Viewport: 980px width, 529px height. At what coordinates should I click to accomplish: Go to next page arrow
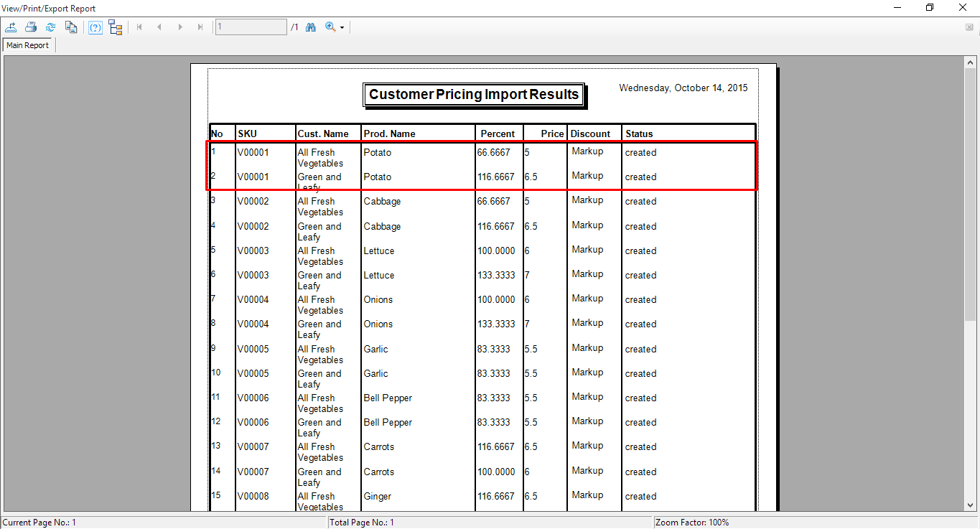180,27
